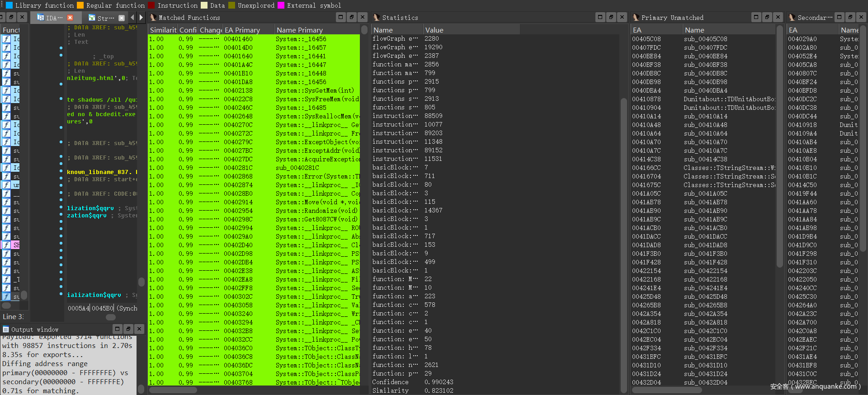
Task: Select the pink highlighted function icon in Functions list
Action: click(x=6, y=245)
